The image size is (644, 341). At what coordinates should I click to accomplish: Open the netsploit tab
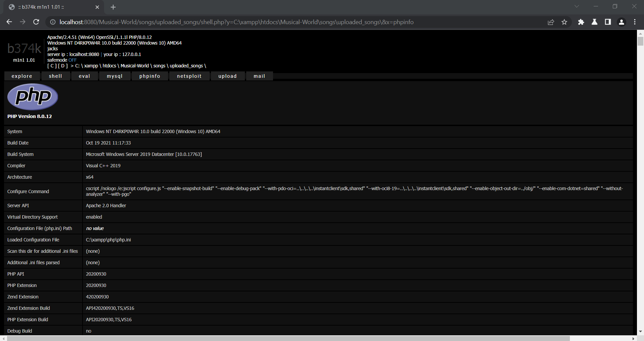coord(189,76)
